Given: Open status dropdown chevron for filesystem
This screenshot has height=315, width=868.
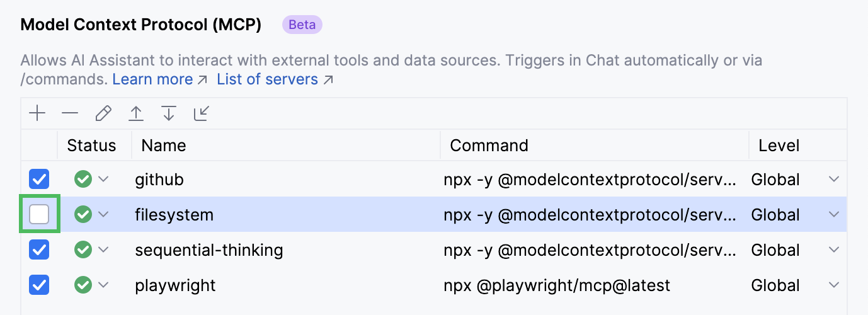Looking at the screenshot, I should pyautogui.click(x=103, y=215).
